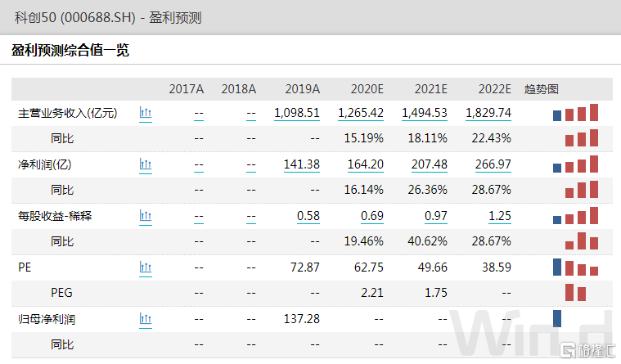Select PEG value 1.75

[x=435, y=293]
